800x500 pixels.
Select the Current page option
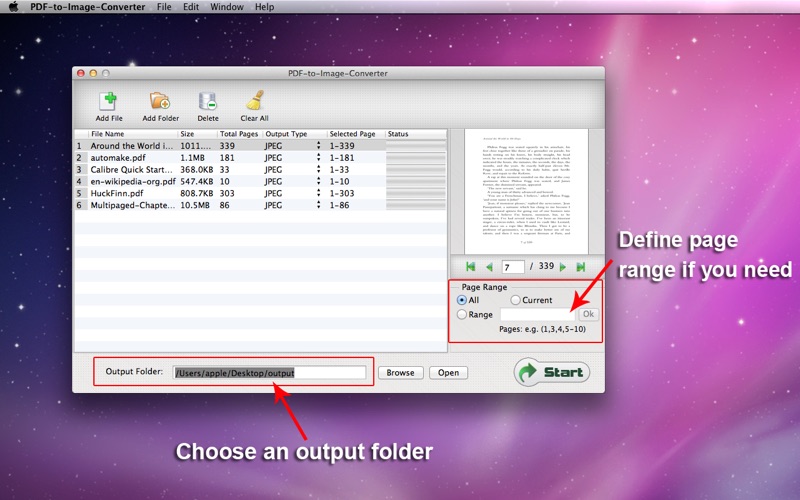515,300
